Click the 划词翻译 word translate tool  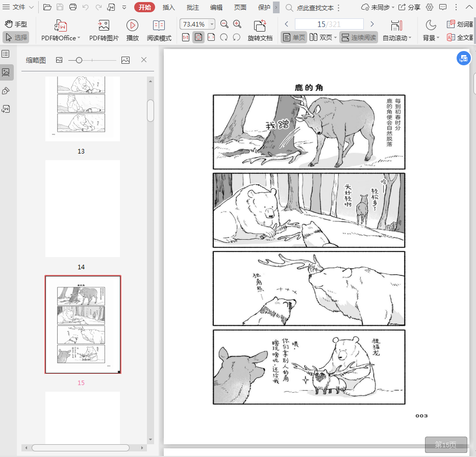coord(460,24)
